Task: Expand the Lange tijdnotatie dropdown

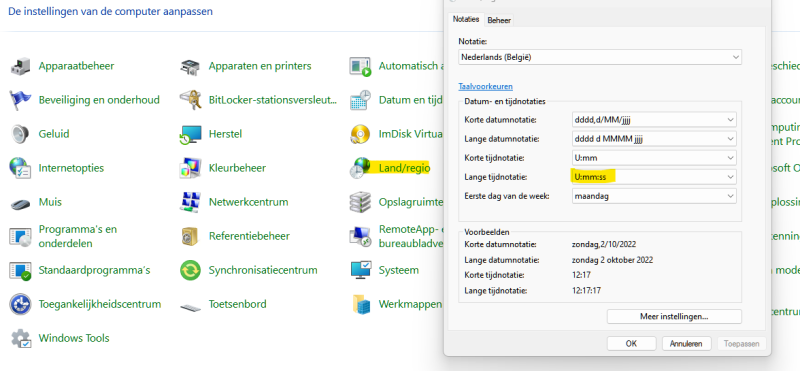Action: tap(655, 177)
